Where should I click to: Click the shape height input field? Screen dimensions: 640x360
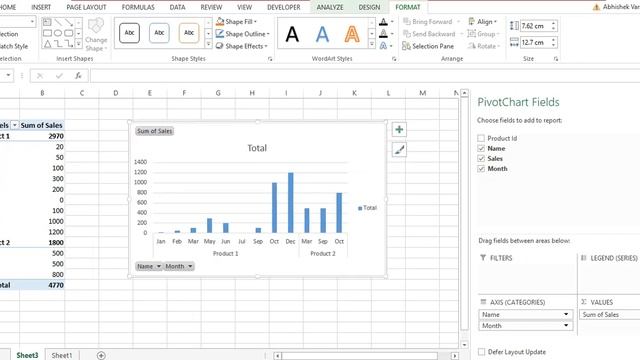(x=534, y=26)
